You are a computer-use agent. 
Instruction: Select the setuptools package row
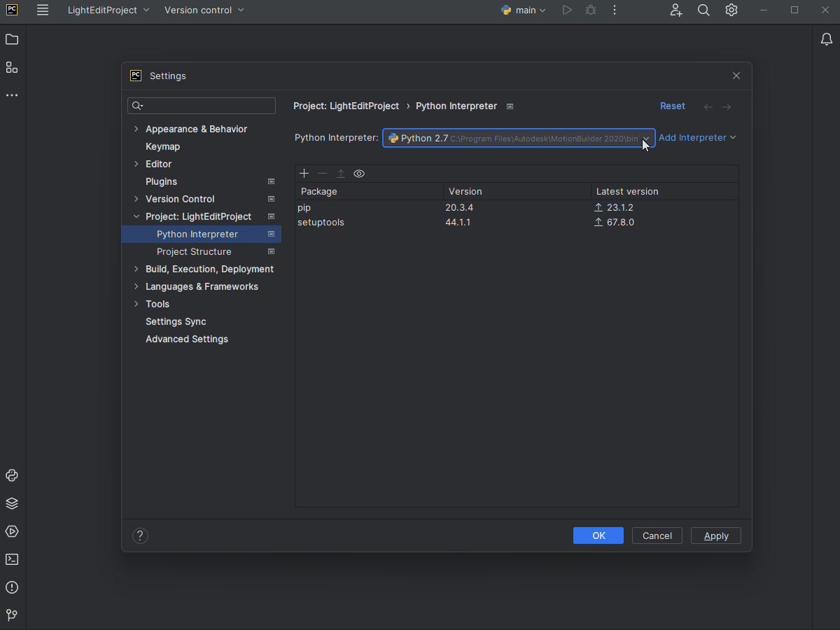click(x=517, y=223)
